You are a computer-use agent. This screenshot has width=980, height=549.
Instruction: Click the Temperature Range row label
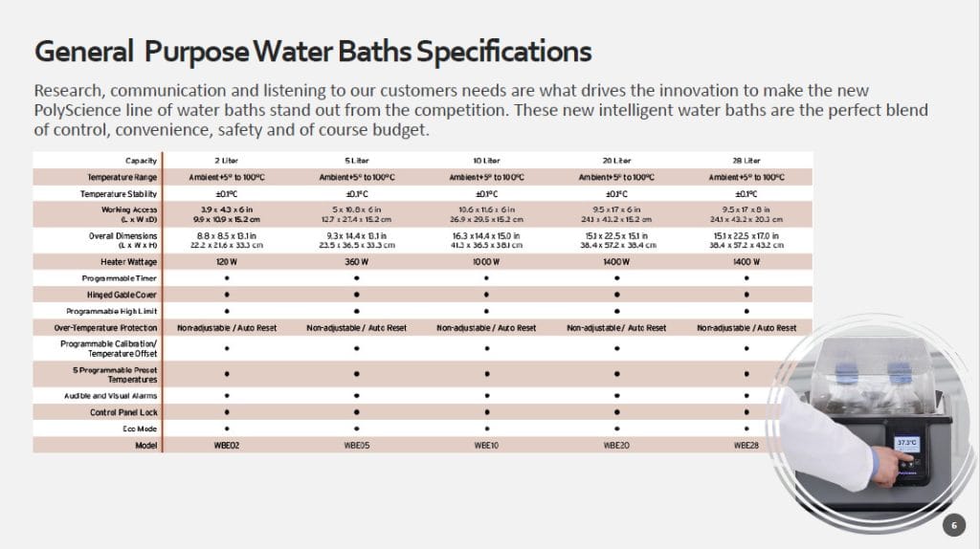coord(122,177)
